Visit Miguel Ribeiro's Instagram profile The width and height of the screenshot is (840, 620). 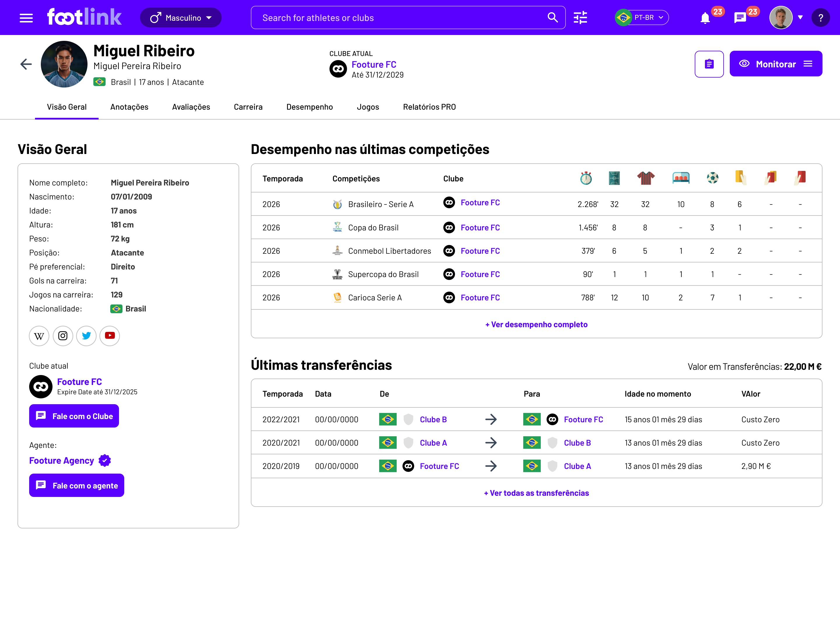63,336
